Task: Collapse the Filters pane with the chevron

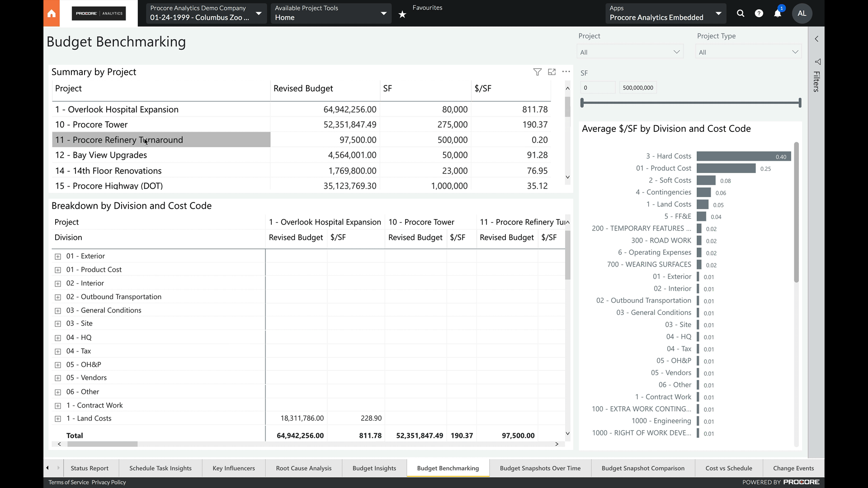Action: [816, 39]
